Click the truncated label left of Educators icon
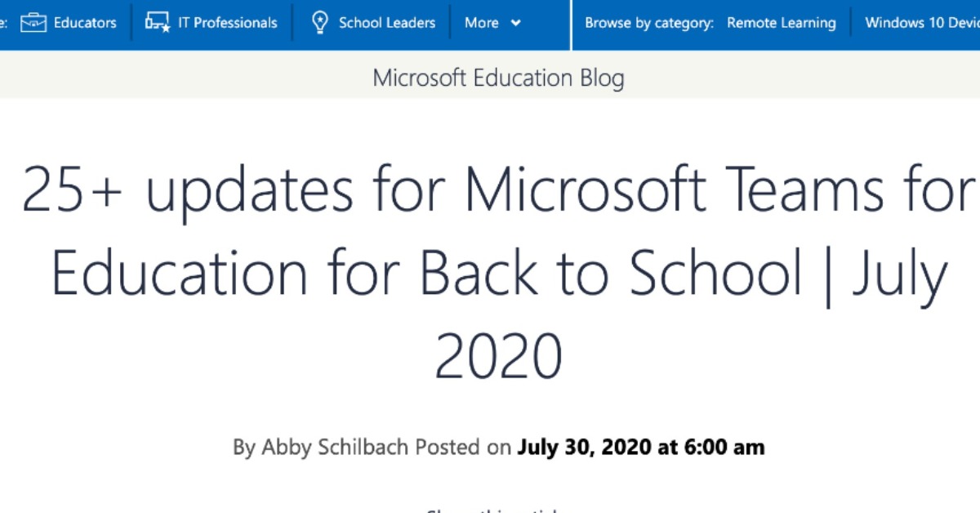 [x=4, y=23]
